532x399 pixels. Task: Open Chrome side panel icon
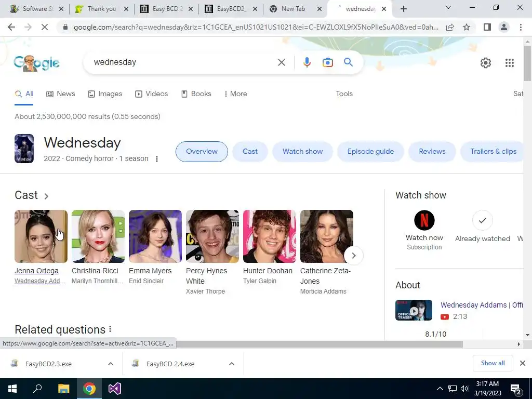coord(487,27)
